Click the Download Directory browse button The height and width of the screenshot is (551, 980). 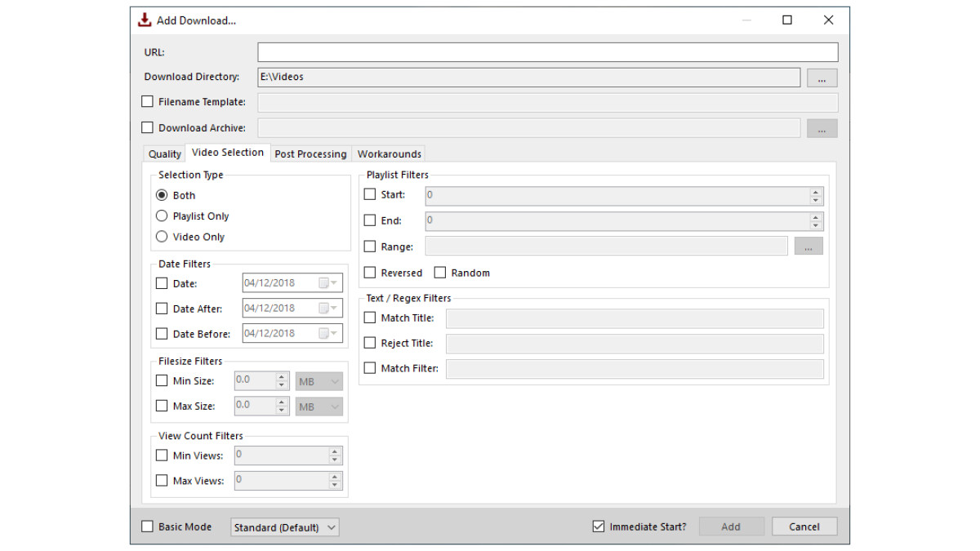[822, 78]
